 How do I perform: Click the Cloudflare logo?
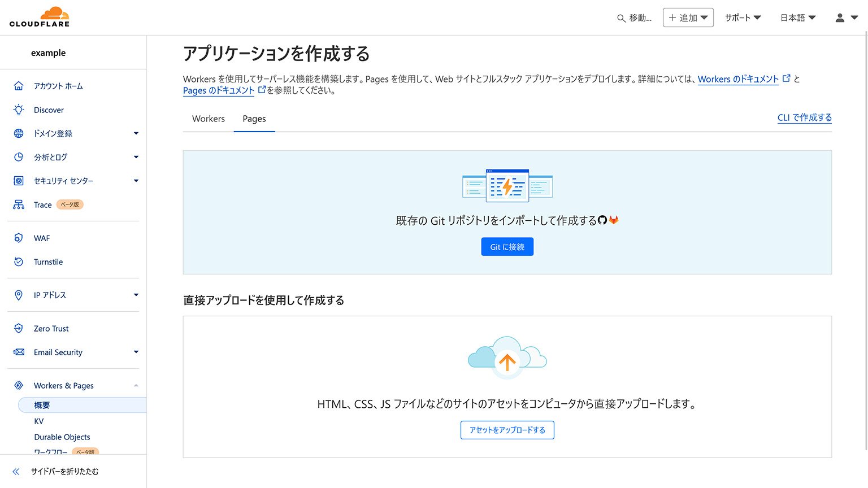pyautogui.click(x=40, y=17)
